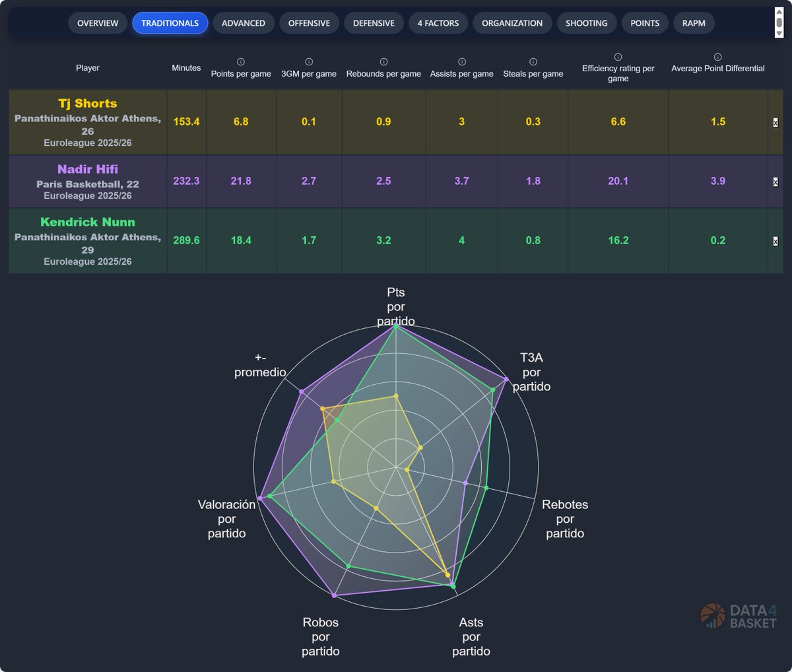Click purple Hifi data point on T3A axis
792x672 pixels.
coord(506,380)
